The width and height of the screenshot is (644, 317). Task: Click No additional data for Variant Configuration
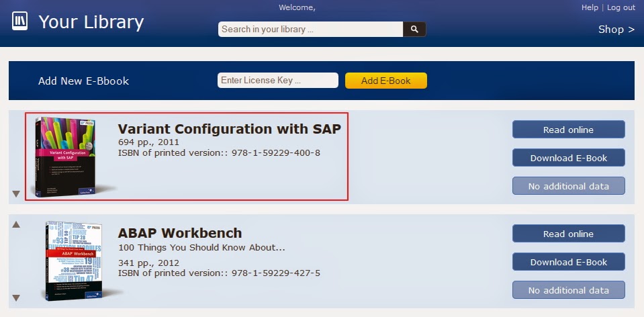click(x=568, y=186)
